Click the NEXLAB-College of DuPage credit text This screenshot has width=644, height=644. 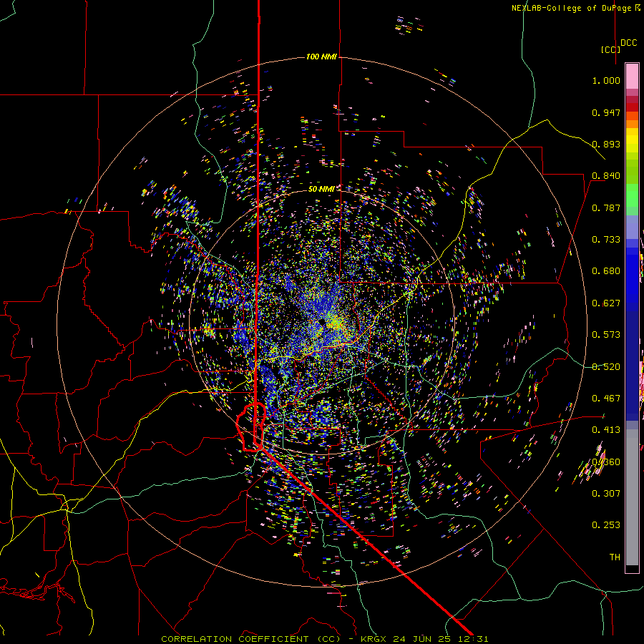point(571,8)
